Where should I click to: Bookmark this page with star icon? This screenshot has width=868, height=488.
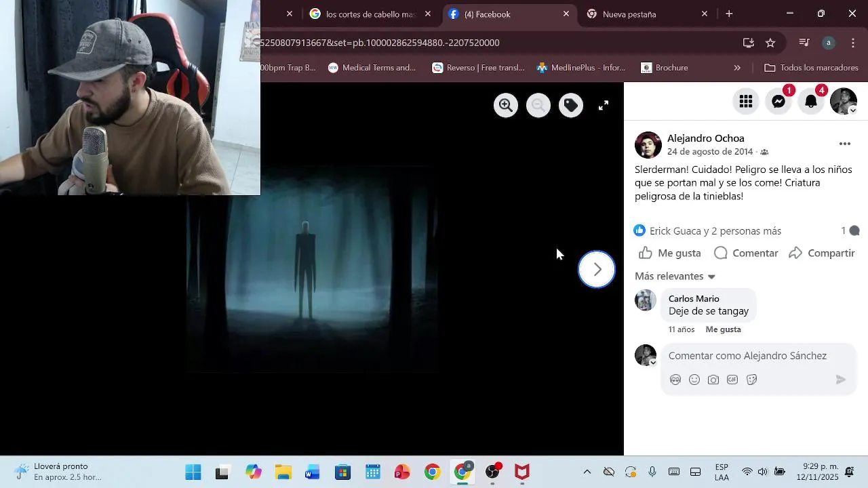[x=770, y=43]
